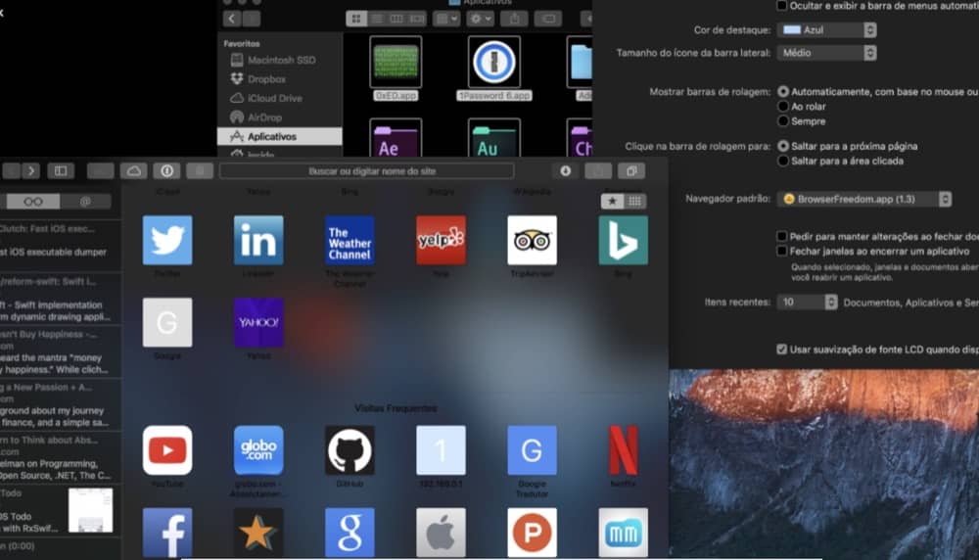Switch Finder to list view
This screenshot has width=979, height=560.
pyautogui.click(x=377, y=19)
